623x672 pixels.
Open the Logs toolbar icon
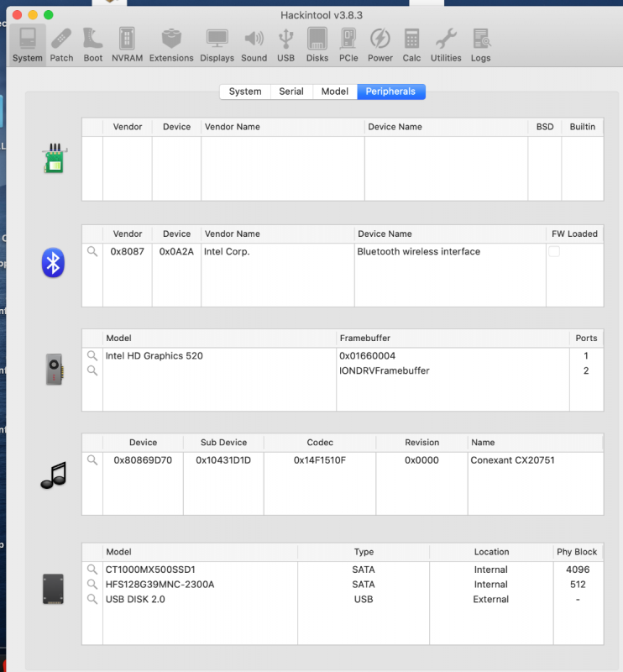[x=481, y=45]
